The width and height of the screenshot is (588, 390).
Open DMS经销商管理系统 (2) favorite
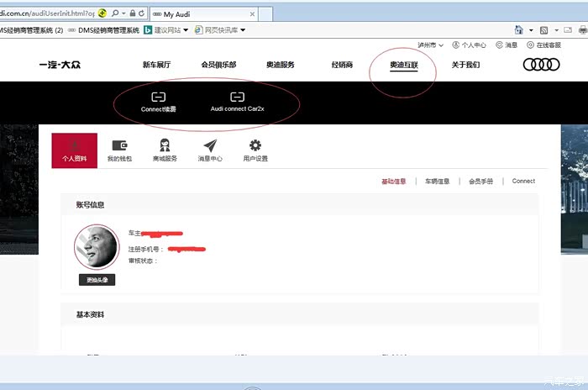pos(32,30)
